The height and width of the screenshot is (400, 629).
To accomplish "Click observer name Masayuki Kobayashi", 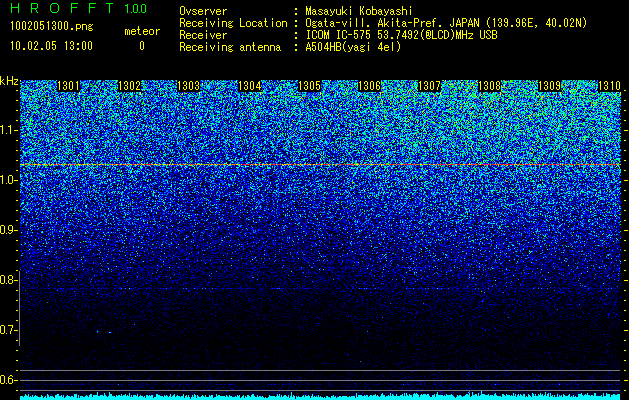I will coord(359,11).
